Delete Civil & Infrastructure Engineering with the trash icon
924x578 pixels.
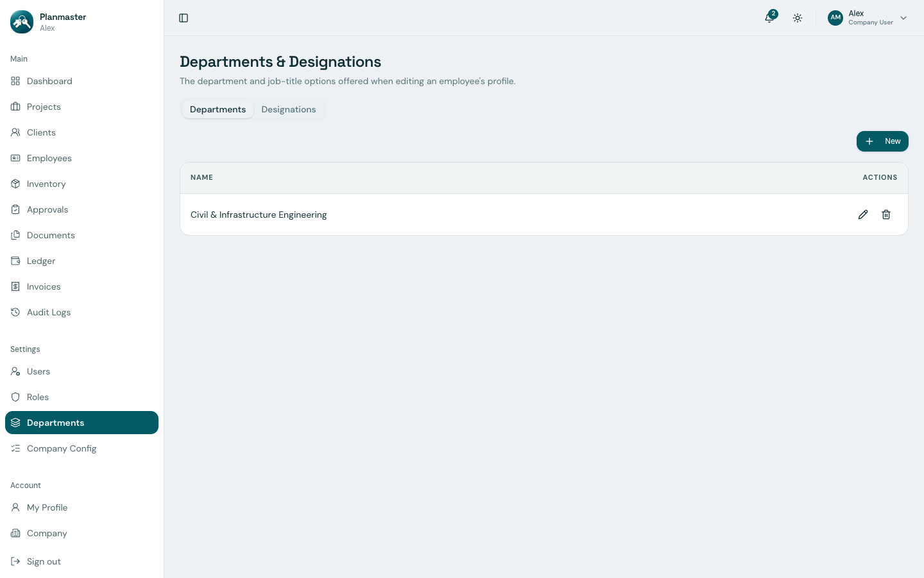click(x=886, y=215)
